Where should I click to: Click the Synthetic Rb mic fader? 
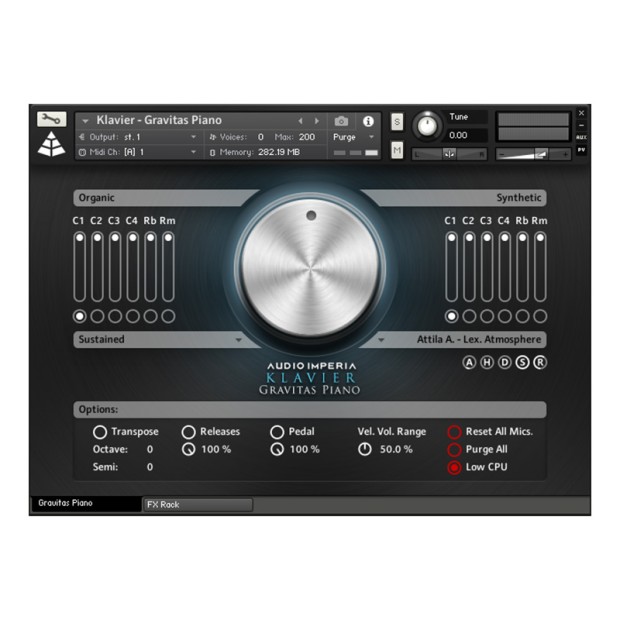(x=522, y=267)
